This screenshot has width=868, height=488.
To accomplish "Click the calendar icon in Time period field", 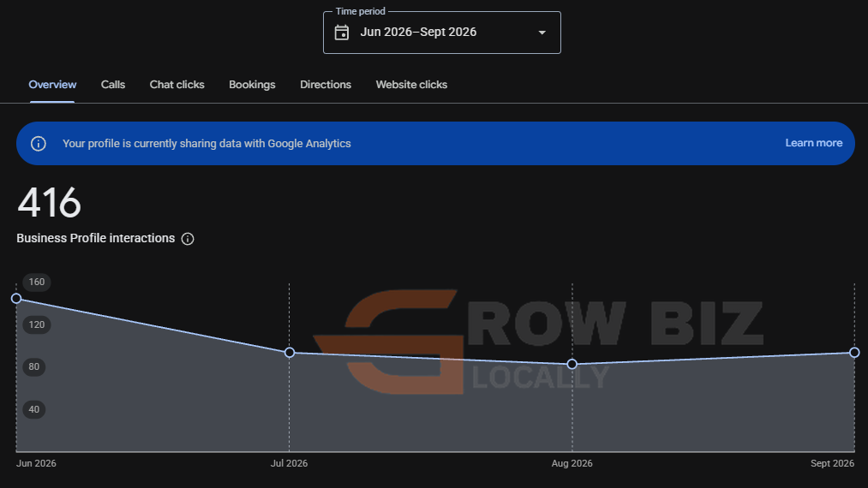I will pyautogui.click(x=342, y=33).
